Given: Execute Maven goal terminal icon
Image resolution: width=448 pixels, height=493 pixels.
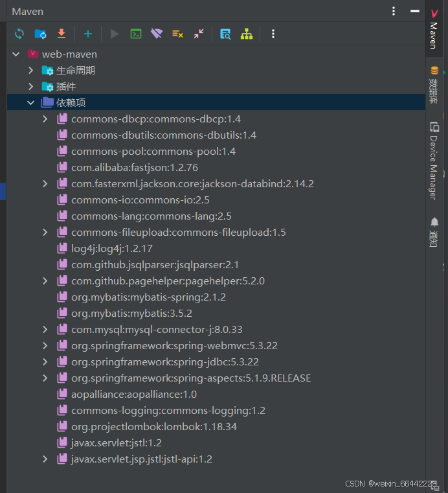Looking at the screenshot, I should coord(136,34).
